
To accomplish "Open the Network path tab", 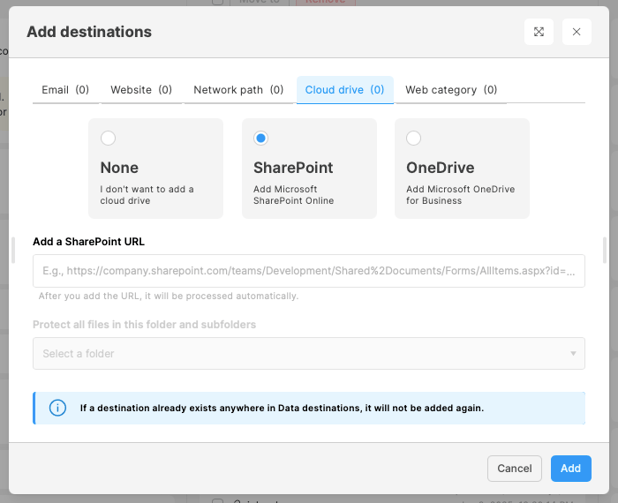I will click(238, 90).
